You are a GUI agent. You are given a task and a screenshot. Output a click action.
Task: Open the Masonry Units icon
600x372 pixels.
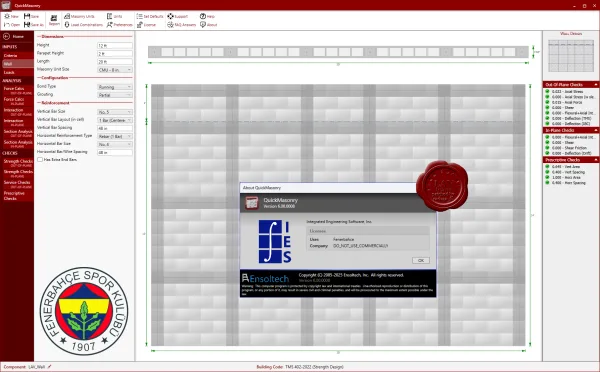pyautogui.click(x=67, y=16)
